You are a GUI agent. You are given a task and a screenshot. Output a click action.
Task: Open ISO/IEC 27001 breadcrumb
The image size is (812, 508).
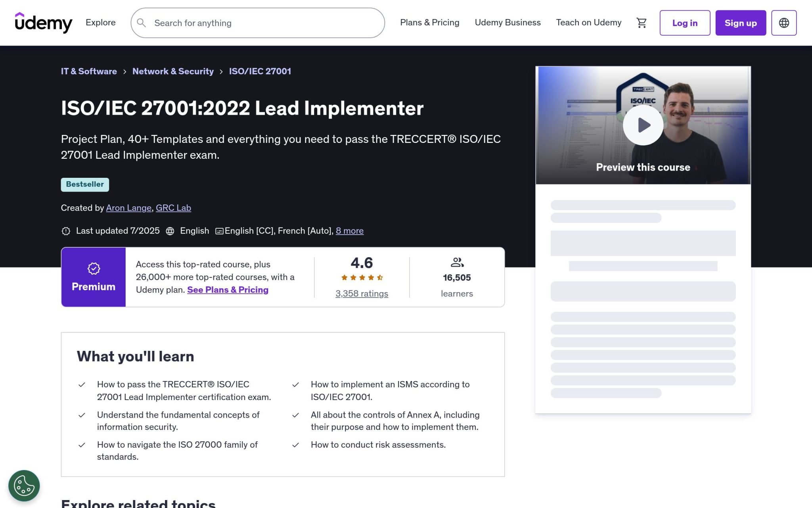pos(260,71)
